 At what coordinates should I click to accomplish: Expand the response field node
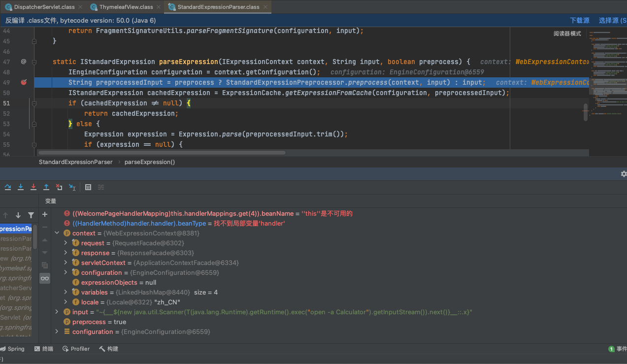66,253
